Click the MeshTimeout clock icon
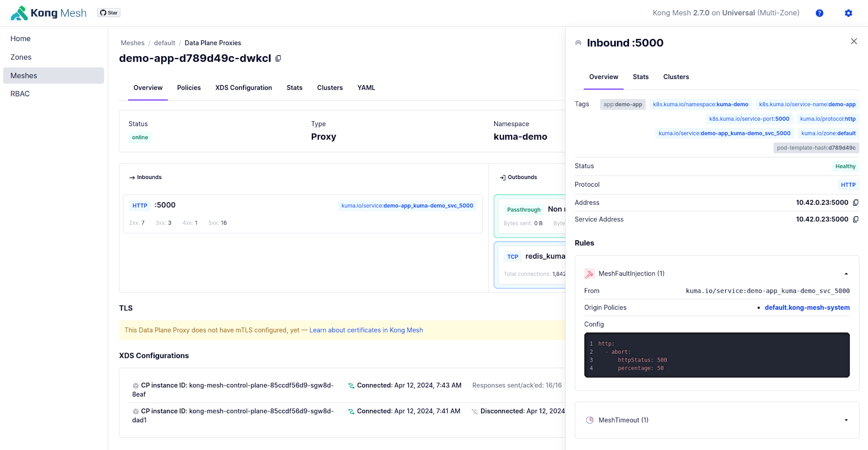 [x=590, y=420]
